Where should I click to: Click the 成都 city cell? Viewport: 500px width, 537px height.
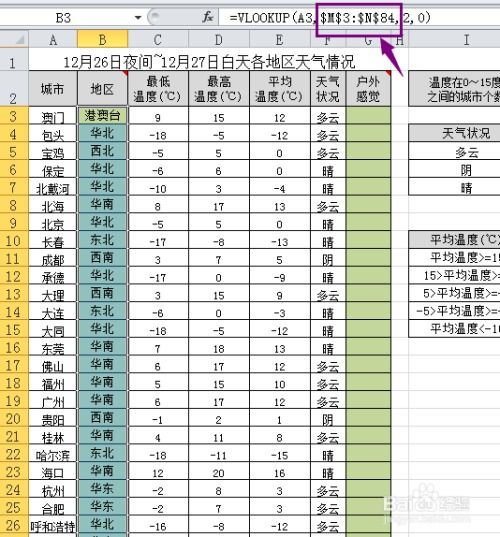point(53,259)
